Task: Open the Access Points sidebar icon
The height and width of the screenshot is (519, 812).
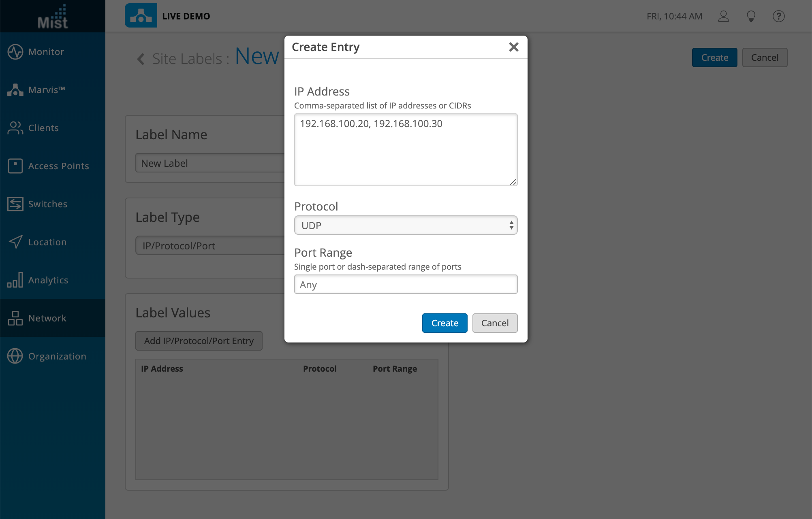Action: [x=15, y=166]
